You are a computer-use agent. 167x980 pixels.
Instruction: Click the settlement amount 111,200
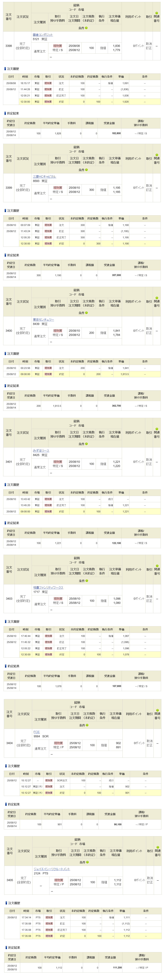point(117,968)
